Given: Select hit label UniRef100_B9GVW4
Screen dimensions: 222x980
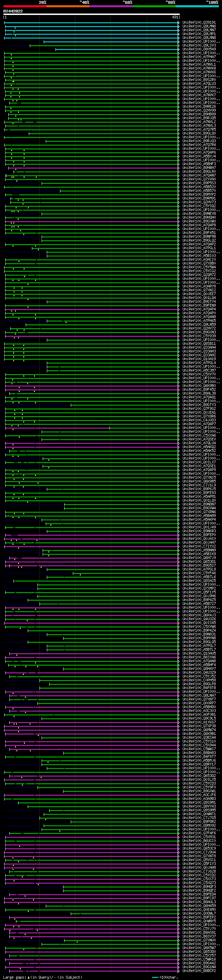Looking at the screenshot, I should coord(199,508).
